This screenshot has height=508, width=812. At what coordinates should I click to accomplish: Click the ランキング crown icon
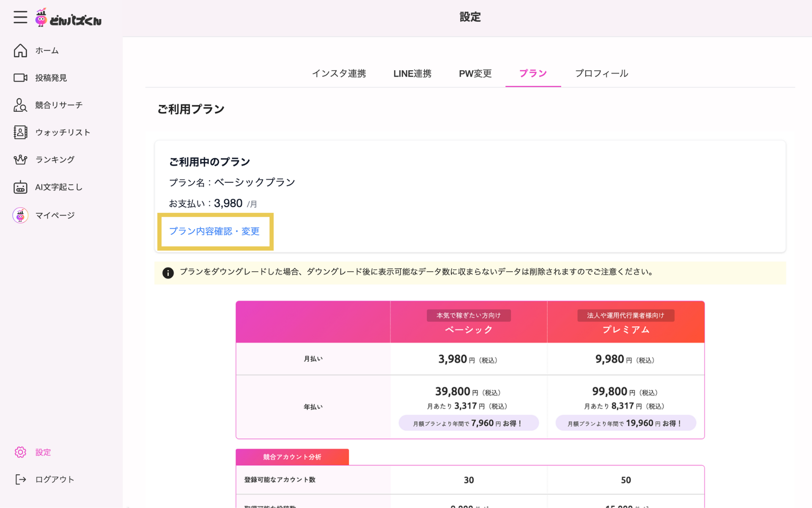pos(20,160)
